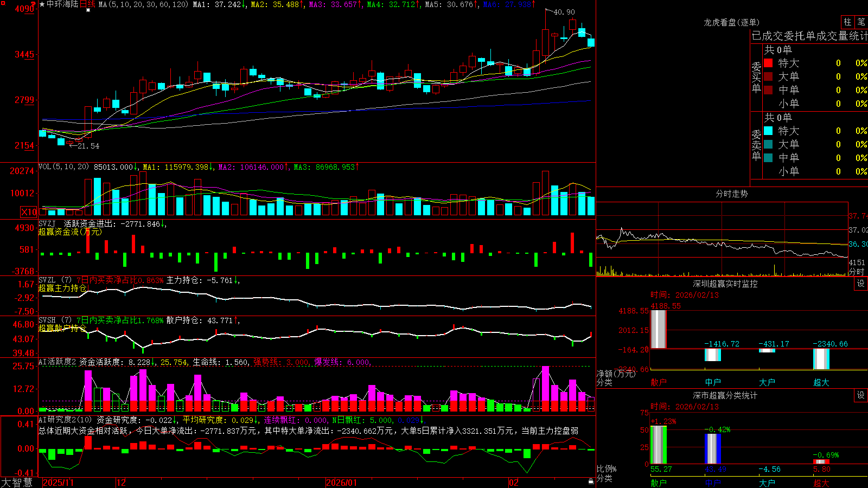Click the VOL(5,10,20) indicator label
Image resolution: width=868 pixels, height=488 pixels.
point(63,166)
